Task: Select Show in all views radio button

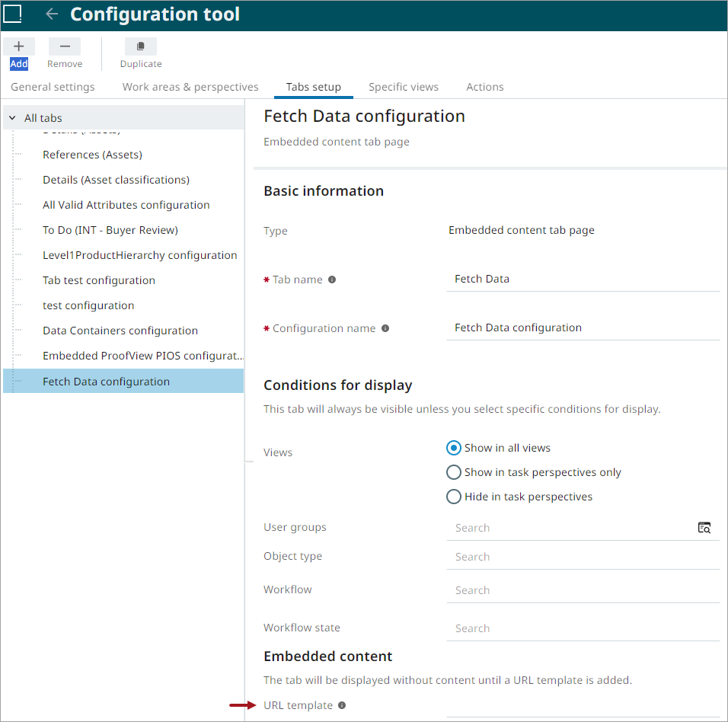Action: point(454,448)
